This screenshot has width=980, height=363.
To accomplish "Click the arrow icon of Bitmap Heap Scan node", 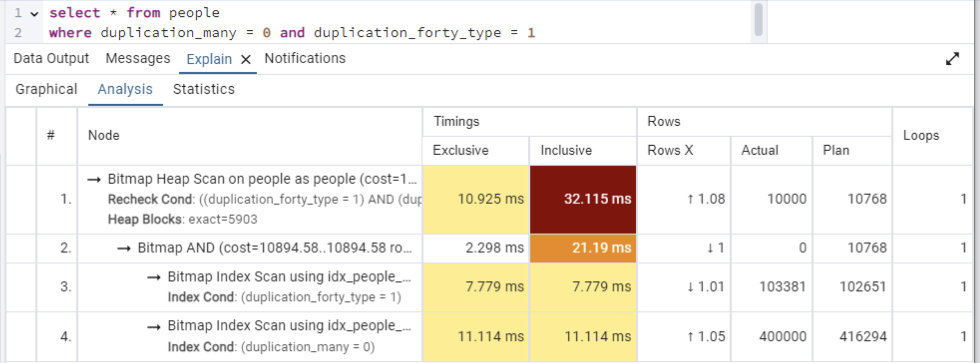I will pos(94,180).
